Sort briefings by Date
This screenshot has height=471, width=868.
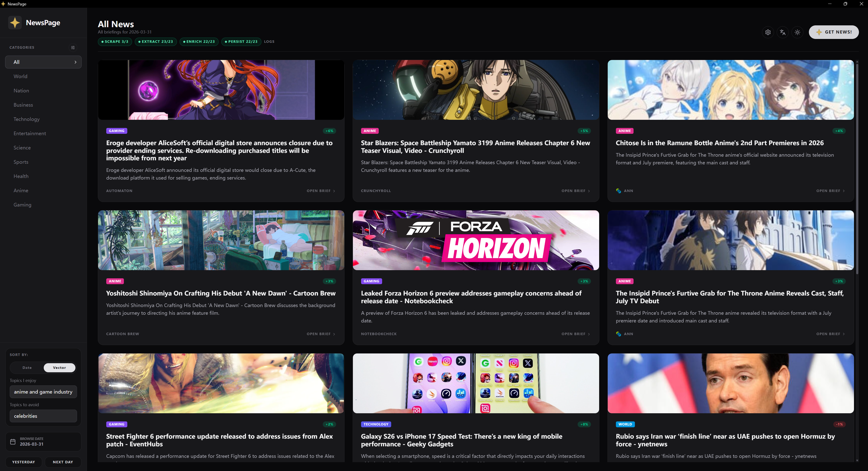point(27,368)
